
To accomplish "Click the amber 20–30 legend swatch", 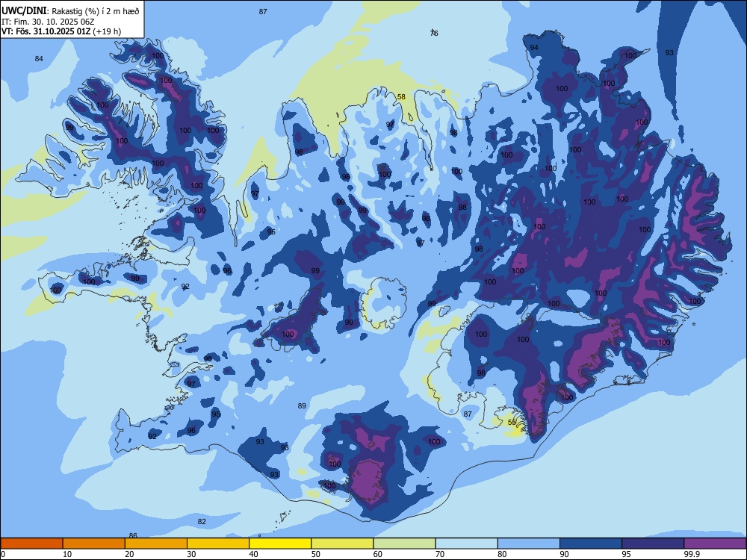I will tap(156, 544).
